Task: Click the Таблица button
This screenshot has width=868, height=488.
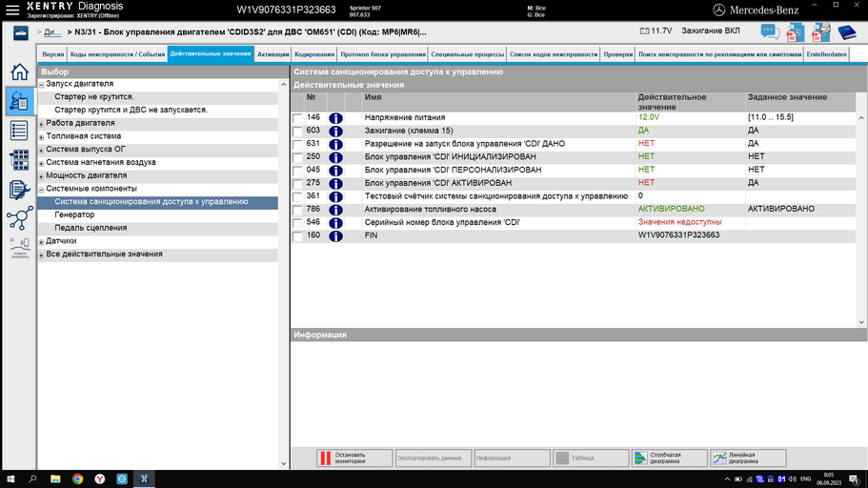Action: 591,458
